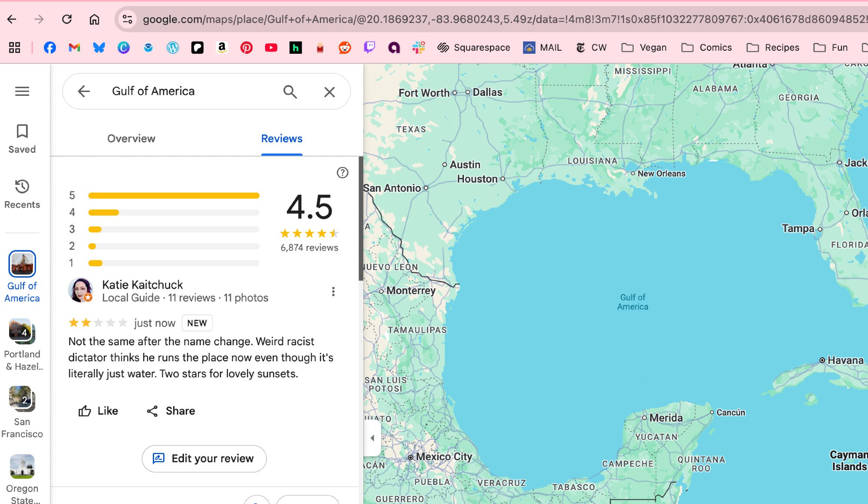
Task: Open the MAIL bookmark
Action: (x=542, y=48)
